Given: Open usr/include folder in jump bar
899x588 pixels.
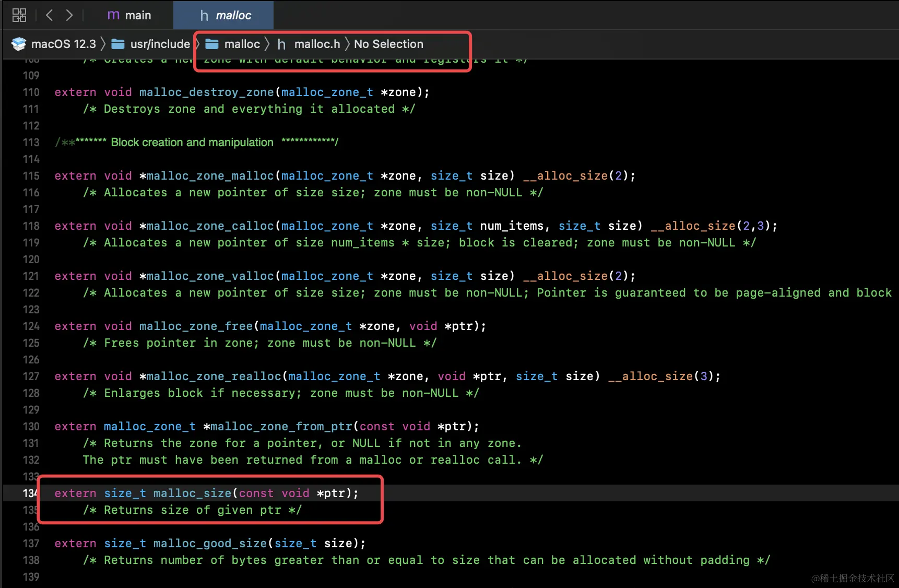Looking at the screenshot, I should pos(160,44).
